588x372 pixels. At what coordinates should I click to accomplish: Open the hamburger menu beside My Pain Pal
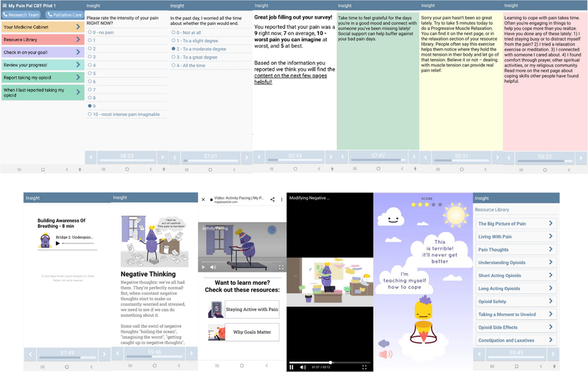point(5,6)
